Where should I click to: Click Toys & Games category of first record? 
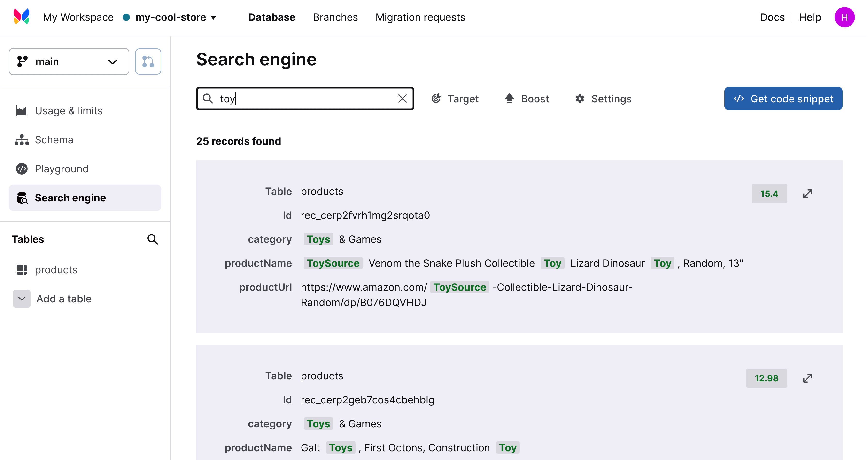coord(343,239)
